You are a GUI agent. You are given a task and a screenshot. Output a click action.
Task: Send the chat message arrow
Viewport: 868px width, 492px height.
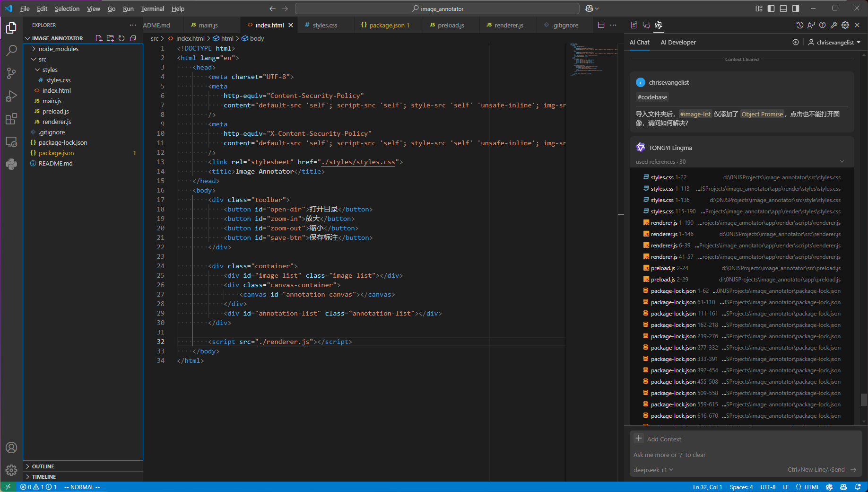(853, 470)
